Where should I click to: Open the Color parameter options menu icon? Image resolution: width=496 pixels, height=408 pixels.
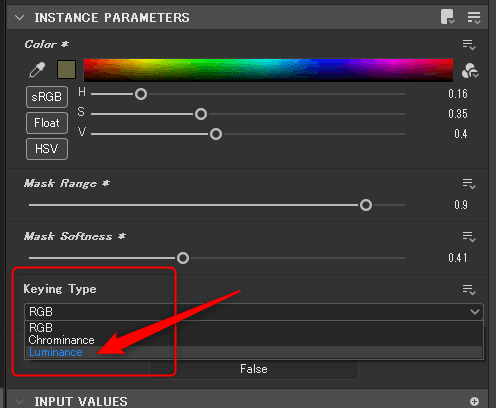(469, 45)
